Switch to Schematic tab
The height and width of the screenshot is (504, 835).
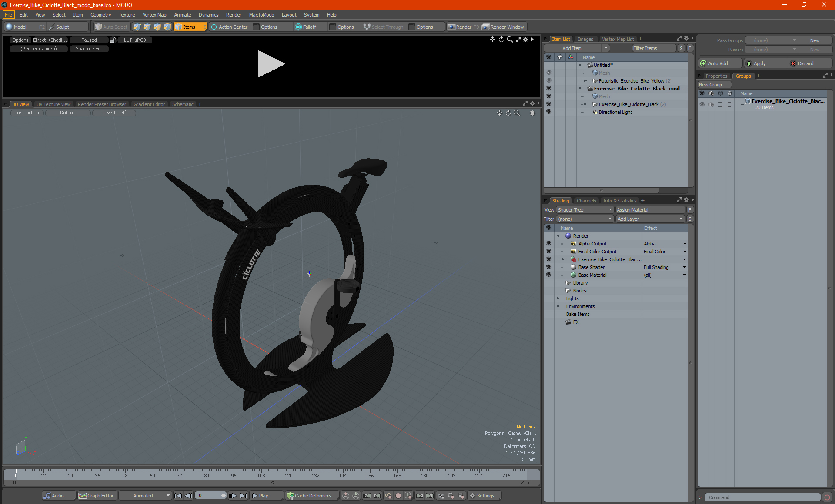pyautogui.click(x=183, y=104)
